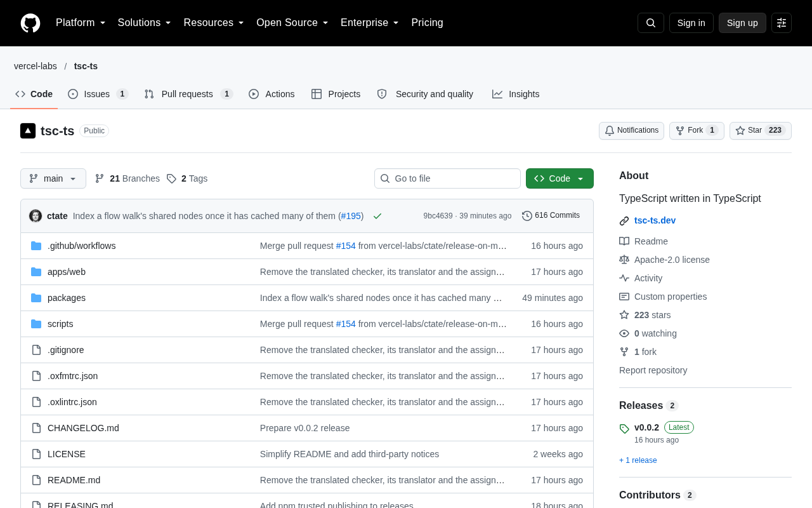Click the Go to file search field
812x508 pixels.
(x=447, y=178)
